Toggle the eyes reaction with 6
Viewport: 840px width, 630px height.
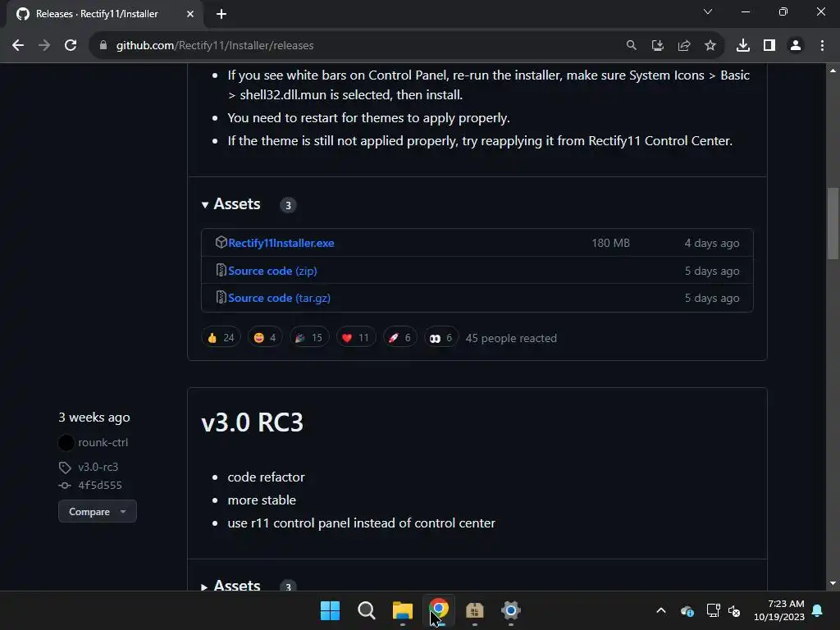click(x=441, y=337)
